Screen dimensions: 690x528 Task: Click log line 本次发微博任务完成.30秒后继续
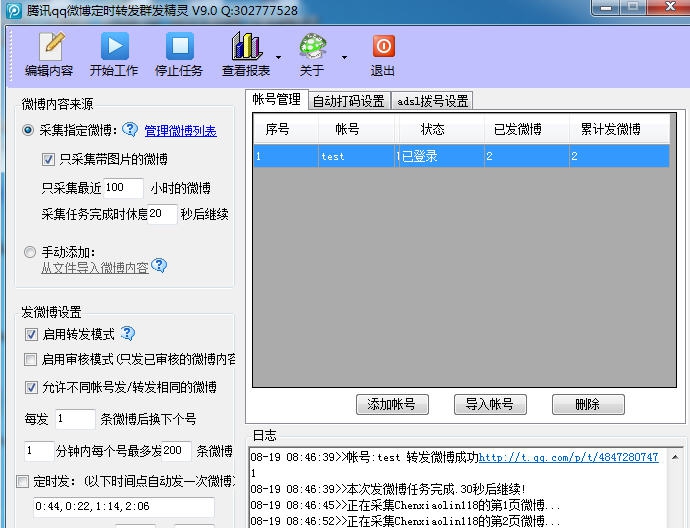point(388,489)
